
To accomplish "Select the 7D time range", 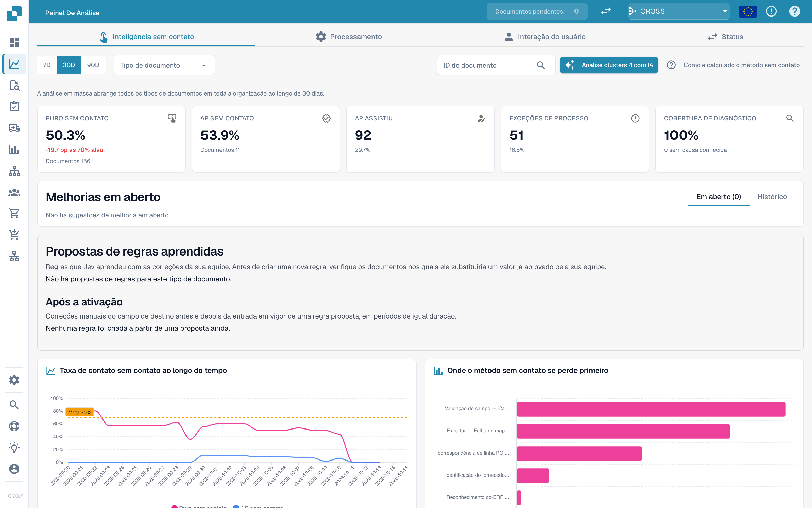I will point(47,65).
